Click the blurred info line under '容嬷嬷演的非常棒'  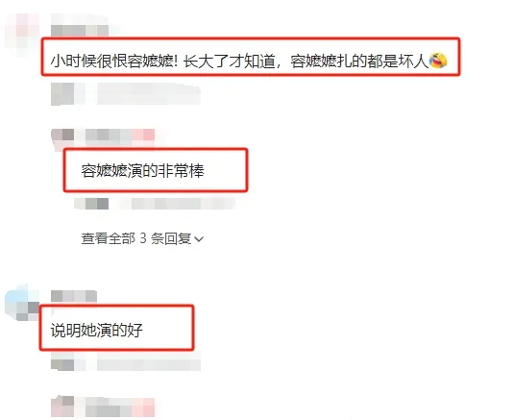pyautogui.click(x=154, y=204)
